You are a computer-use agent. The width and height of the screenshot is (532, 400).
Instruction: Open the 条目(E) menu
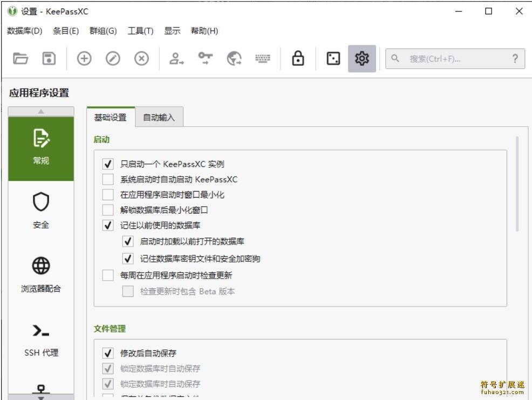pyautogui.click(x=66, y=31)
